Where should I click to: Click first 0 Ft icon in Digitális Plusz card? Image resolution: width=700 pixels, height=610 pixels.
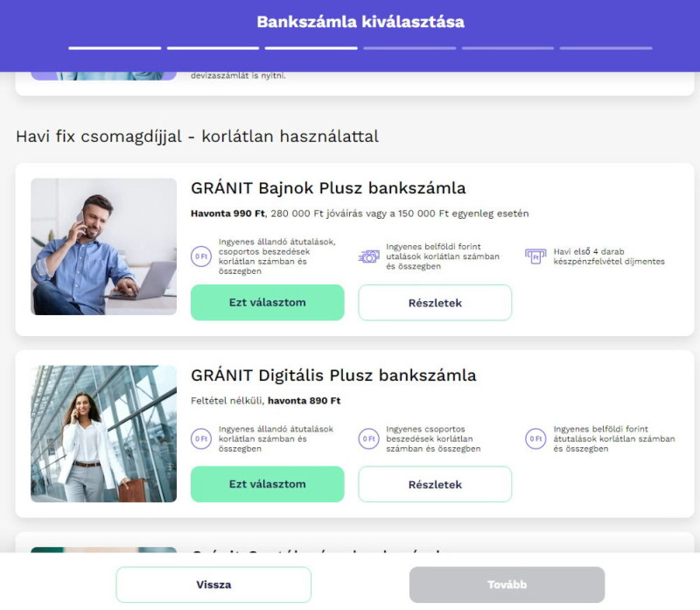pos(201,438)
